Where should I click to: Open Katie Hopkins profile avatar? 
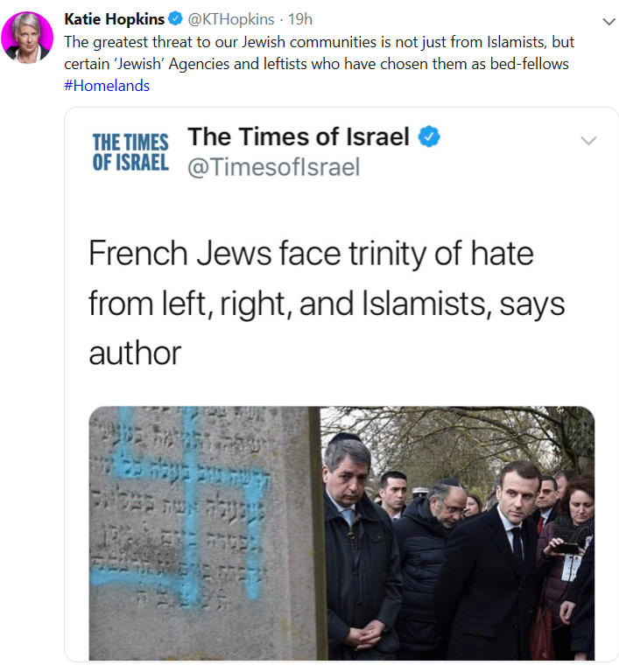[x=27, y=38]
